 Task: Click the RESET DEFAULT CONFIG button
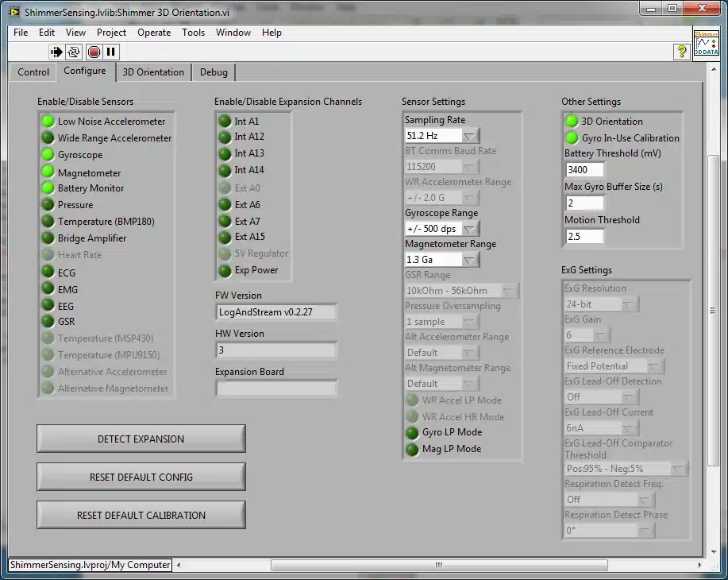pos(141,477)
